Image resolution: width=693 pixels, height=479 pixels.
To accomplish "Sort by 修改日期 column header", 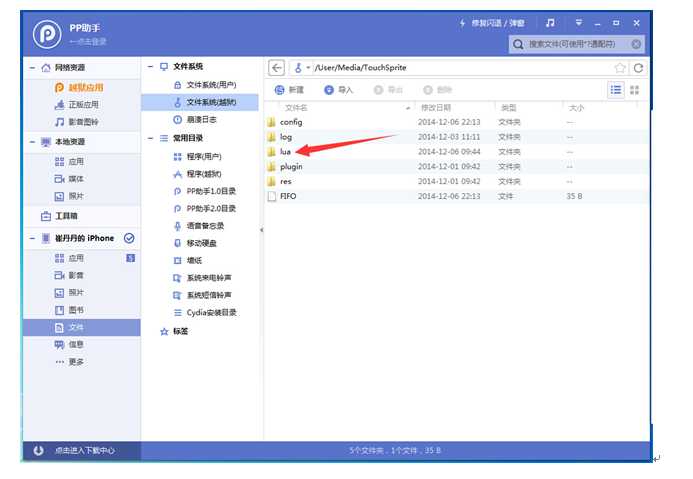I will click(x=436, y=107).
